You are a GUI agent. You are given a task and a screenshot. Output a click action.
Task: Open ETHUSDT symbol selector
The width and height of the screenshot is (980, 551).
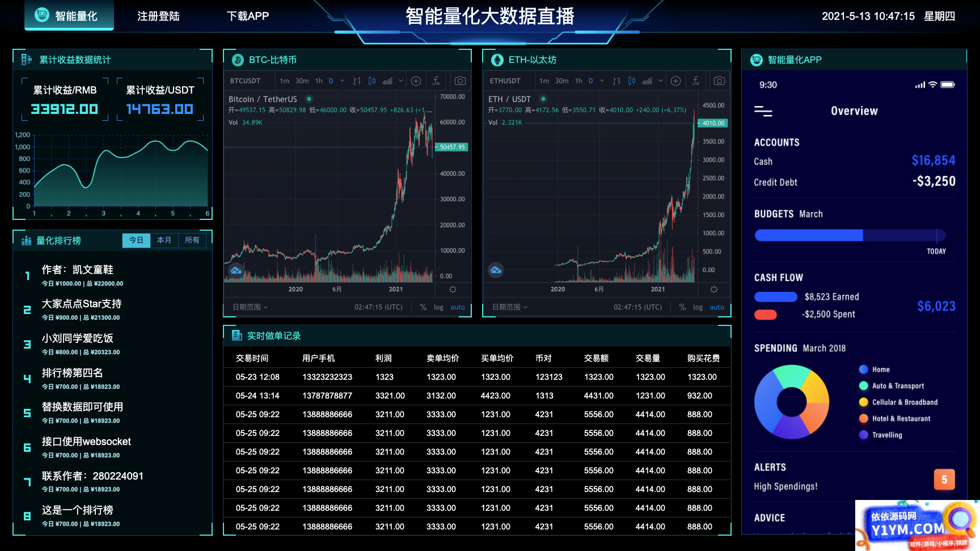point(505,81)
